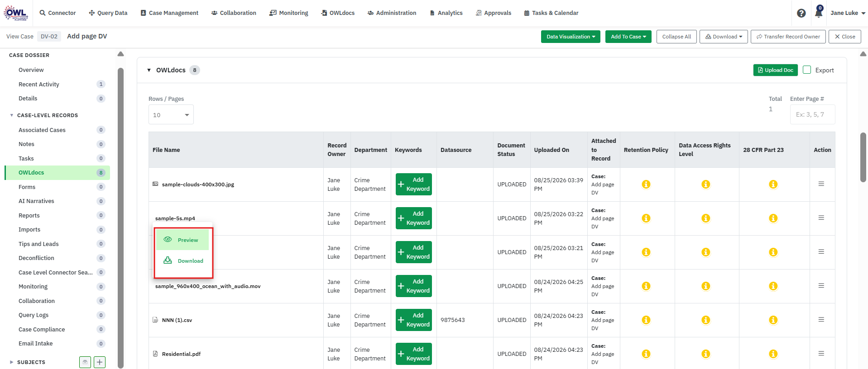Show Retention Policy info for ocean_with_audio.mov row
Viewport: 868px width, 369px height.
pyautogui.click(x=646, y=286)
